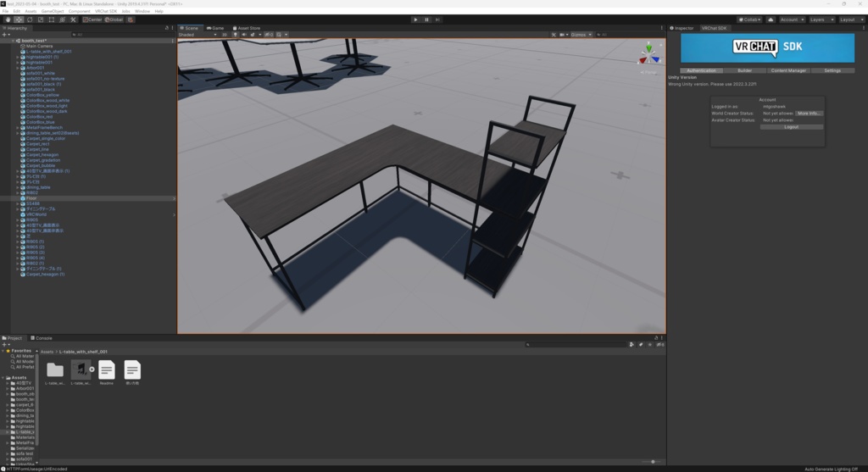The width and height of the screenshot is (868, 472).
Task: Open scene camera settings
Action: click(x=564, y=34)
